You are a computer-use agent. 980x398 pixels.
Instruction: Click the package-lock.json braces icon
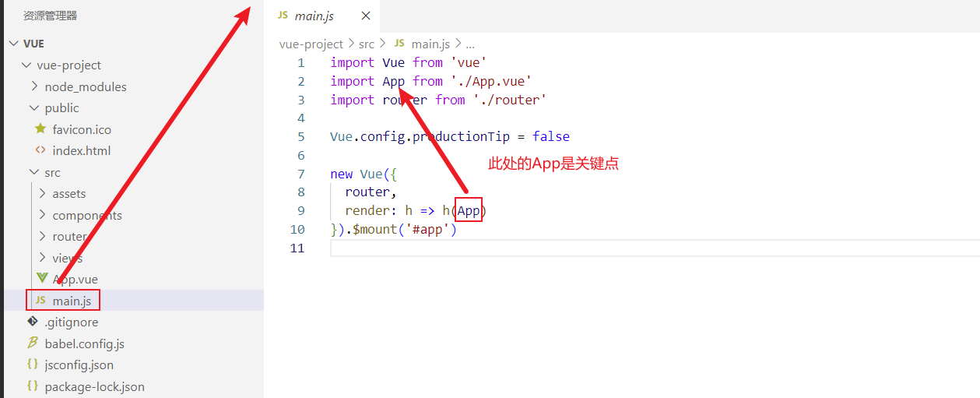click(x=33, y=386)
